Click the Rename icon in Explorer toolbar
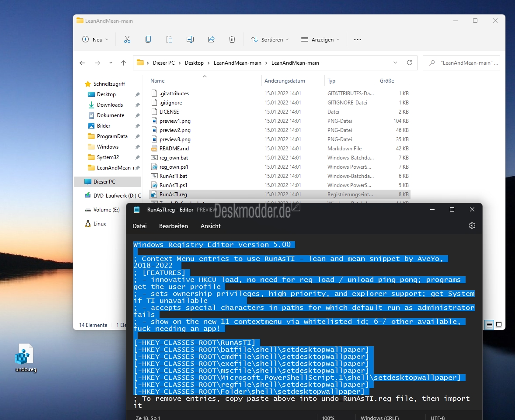Screen dimensions: 515x420 click(190, 39)
